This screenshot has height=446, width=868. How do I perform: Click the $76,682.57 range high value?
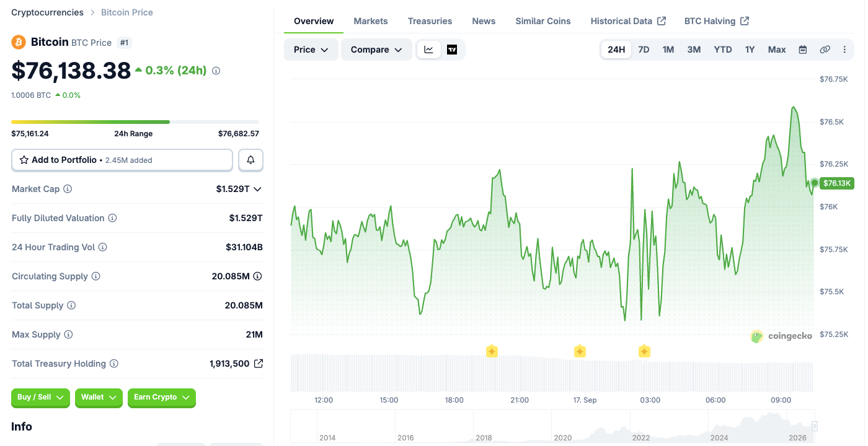[239, 134]
